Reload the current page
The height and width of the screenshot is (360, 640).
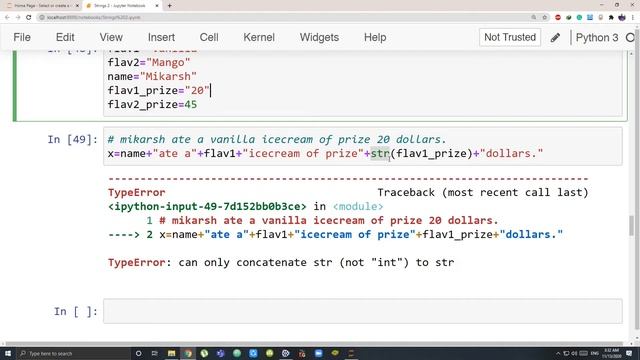click(x=29, y=17)
